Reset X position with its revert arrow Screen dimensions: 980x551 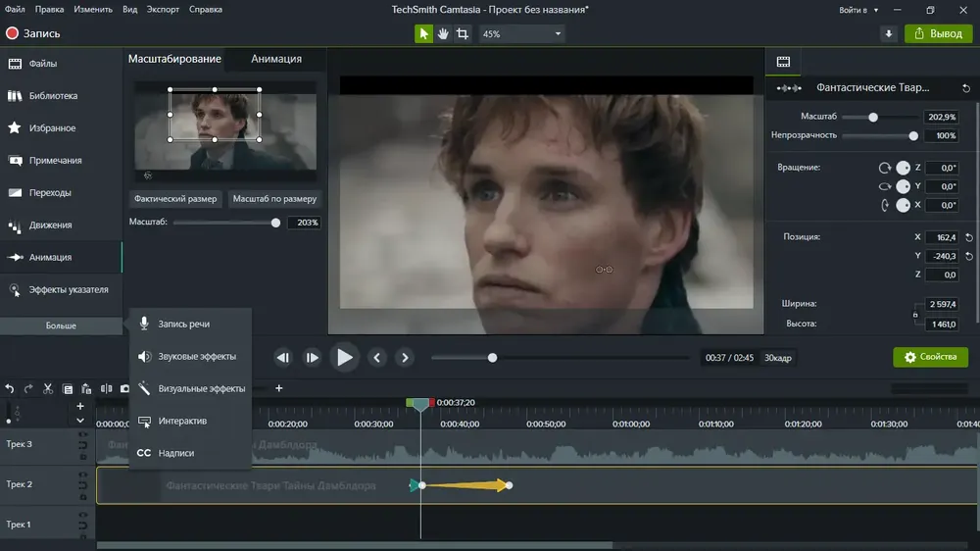pyautogui.click(x=969, y=237)
